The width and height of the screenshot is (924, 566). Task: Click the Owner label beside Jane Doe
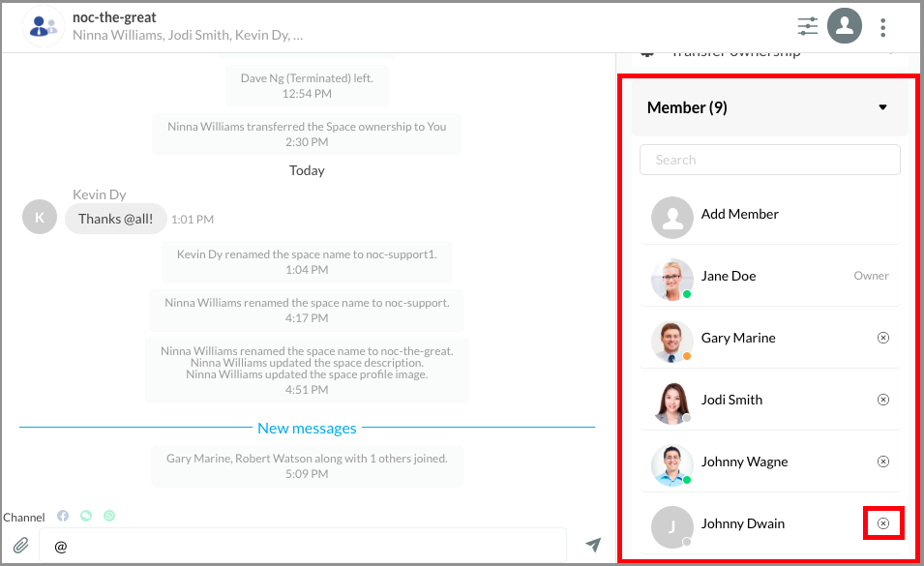coord(871,276)
